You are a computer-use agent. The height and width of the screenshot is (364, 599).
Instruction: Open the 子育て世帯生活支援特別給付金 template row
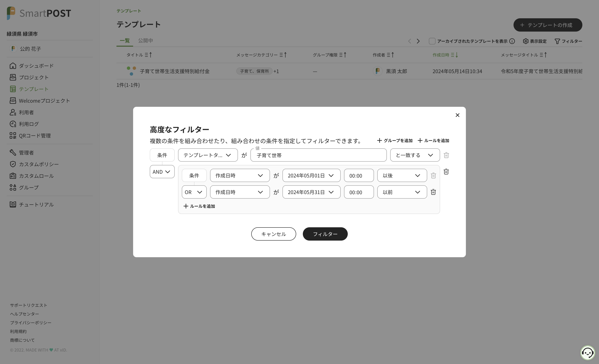click(349, 71)
